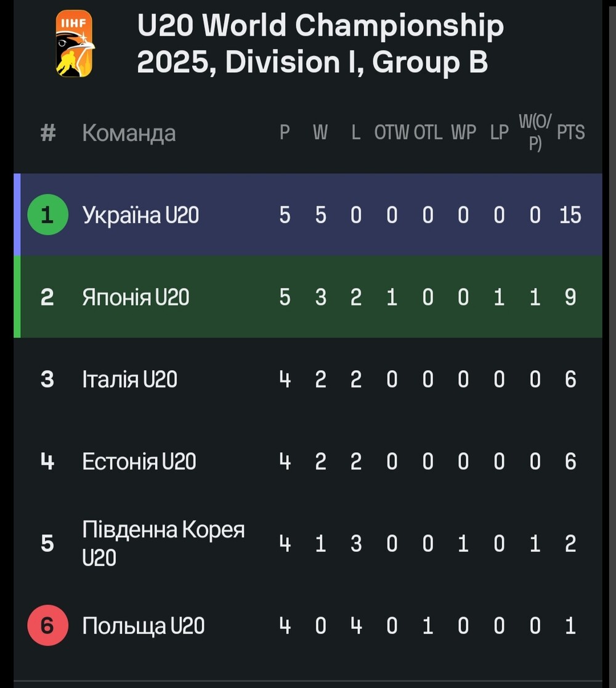
Task: Click the red rank 6 badge
Action: [47, 625]
